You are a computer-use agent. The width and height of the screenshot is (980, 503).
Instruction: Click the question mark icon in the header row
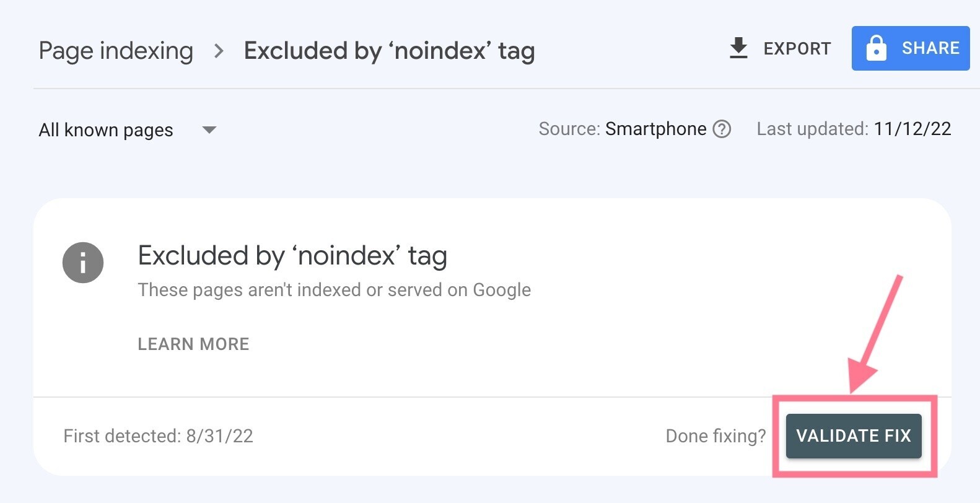tap(722, 129)
